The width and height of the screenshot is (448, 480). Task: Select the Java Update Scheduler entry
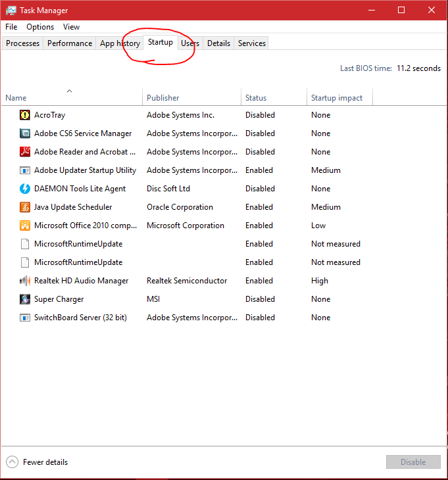pyautogui.click(x=73, y=207)
